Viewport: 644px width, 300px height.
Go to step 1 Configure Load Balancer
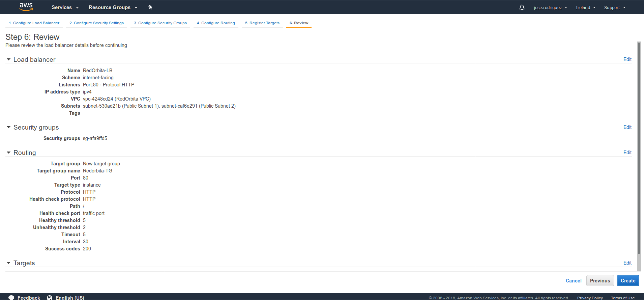pos(34,23)
